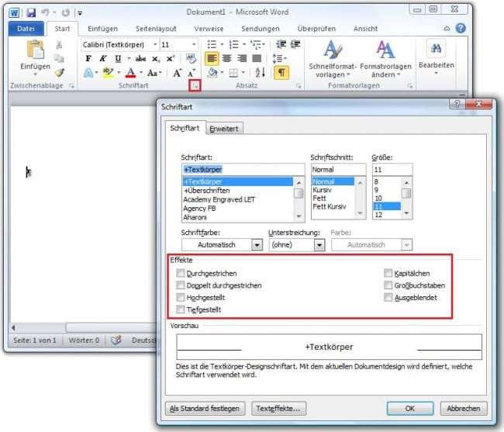Open the Verweise tab
This screenshot has height=432, width=504.
pyautogui.click(x=209, y=29)
